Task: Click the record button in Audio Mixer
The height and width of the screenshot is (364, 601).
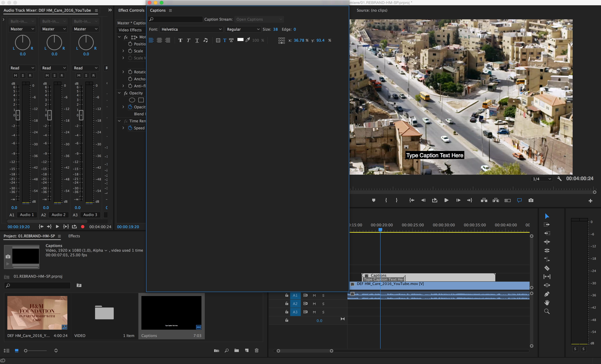Action: coord(83,226)
